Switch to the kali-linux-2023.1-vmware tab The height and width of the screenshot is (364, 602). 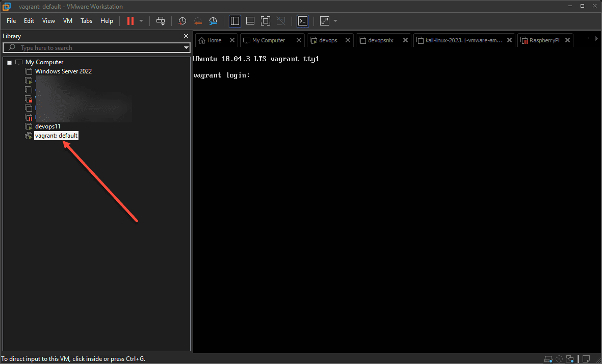point(464,40)
